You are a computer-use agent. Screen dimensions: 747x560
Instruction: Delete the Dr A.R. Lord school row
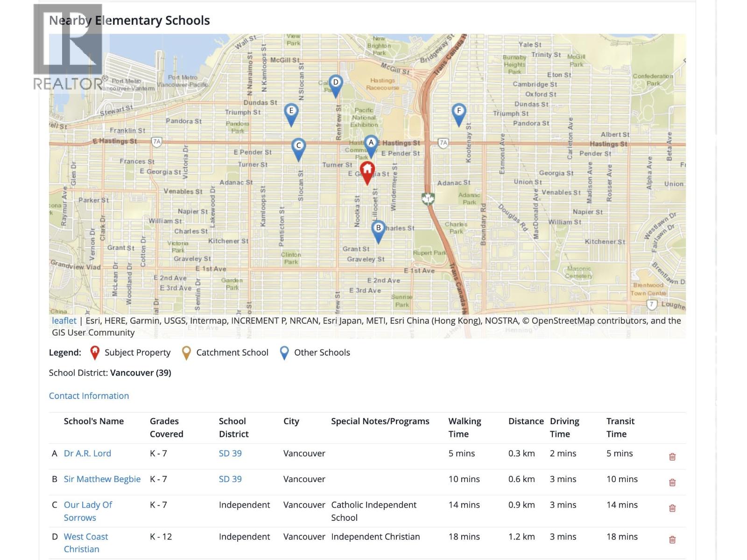point(672,456)
